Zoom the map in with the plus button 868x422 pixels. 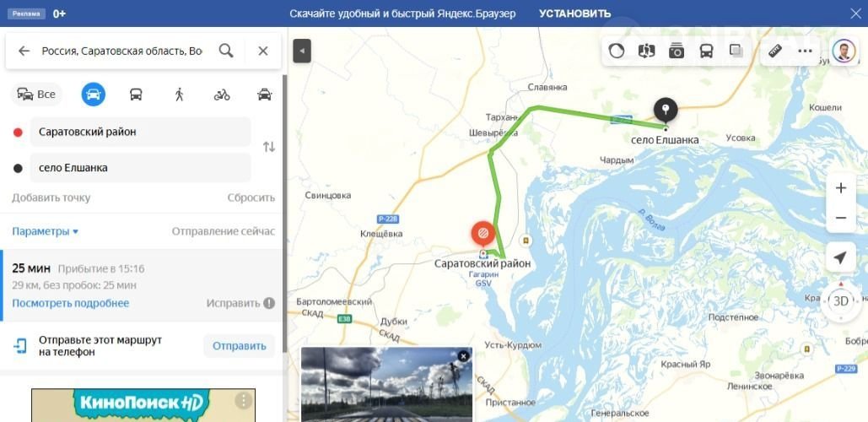click(841, 188)
